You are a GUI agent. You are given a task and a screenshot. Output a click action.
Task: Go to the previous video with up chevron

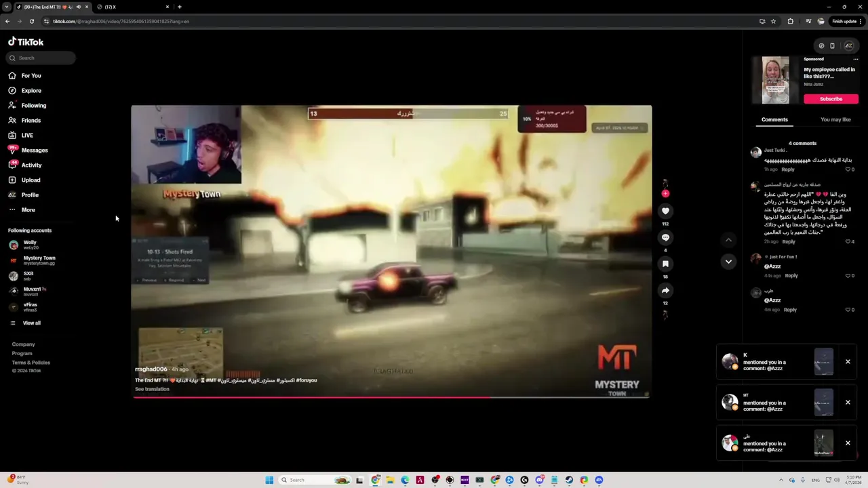728,240
